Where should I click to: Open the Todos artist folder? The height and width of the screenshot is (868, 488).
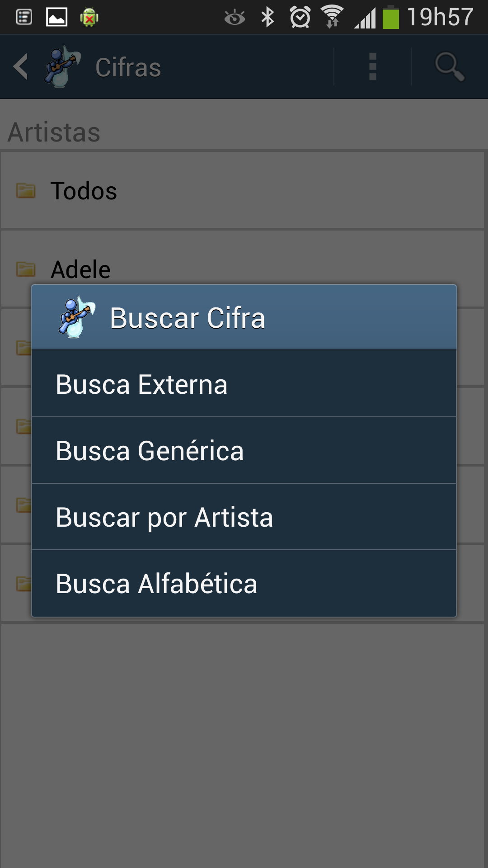pyautogui.click(x=243, y=190)
